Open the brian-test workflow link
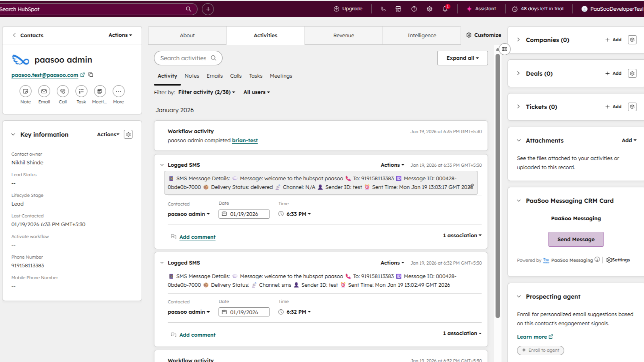This screenshot has width=644, height=362. tap(245, 140)
